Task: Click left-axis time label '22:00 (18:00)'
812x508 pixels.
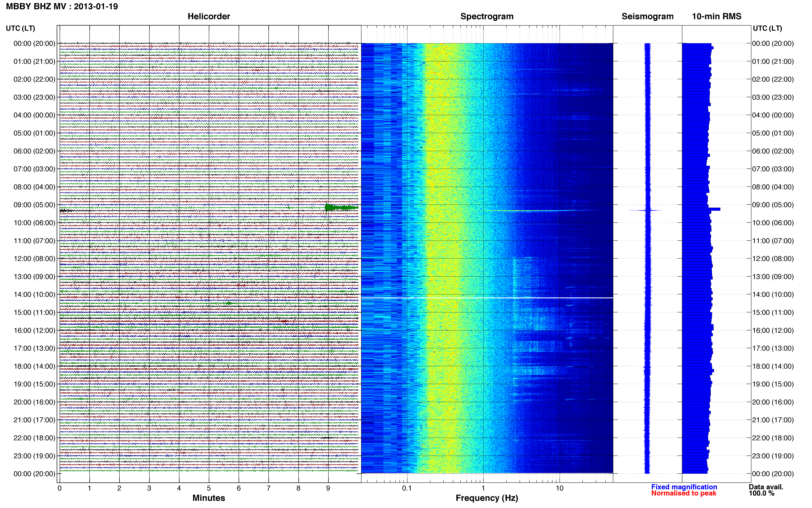Action: [x=34, y=438]
